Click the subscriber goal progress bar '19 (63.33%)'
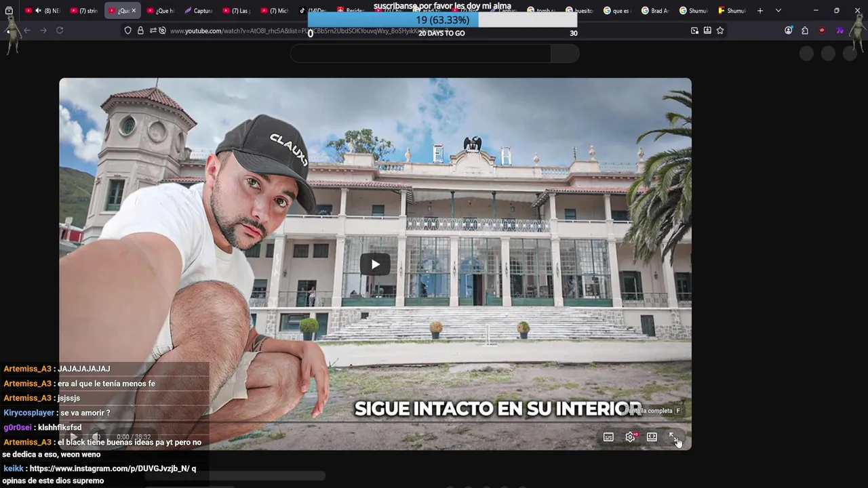868x488 pixels. point(442,20)
